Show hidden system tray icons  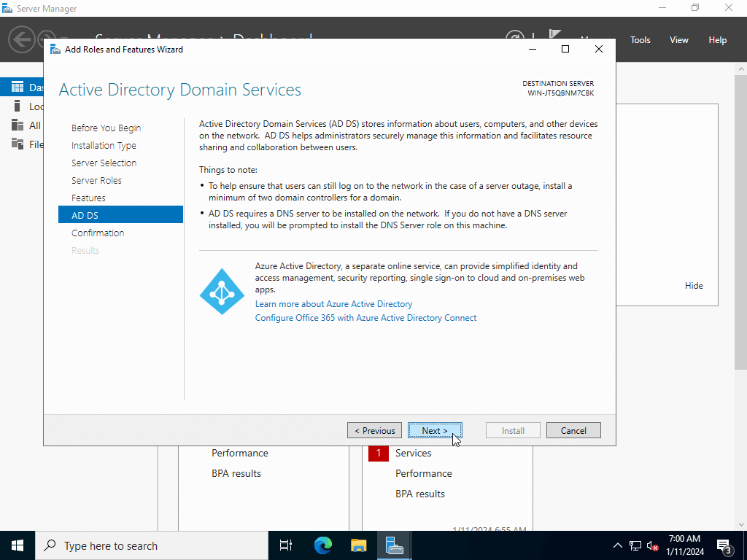(617, 546)
